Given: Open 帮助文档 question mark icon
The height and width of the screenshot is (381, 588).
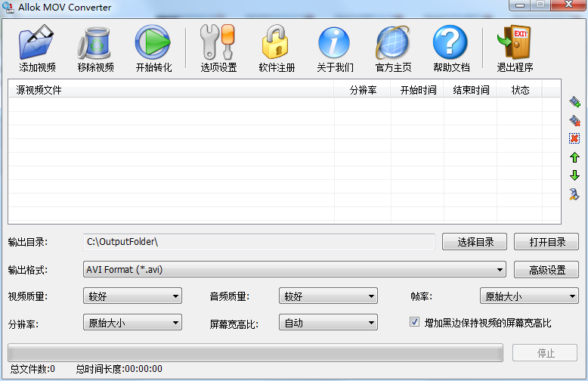Looking at the screenshot, I should coord(450,42).
